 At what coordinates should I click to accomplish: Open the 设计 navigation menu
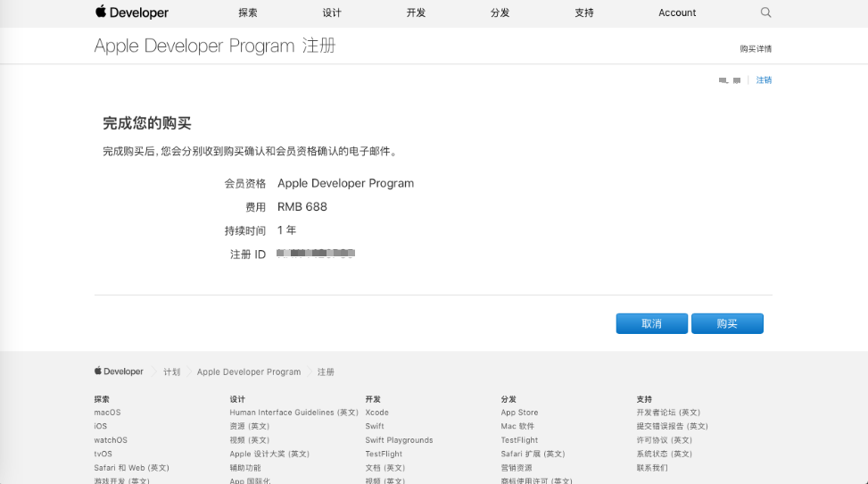pyautogui.click(x=332, y=13)
